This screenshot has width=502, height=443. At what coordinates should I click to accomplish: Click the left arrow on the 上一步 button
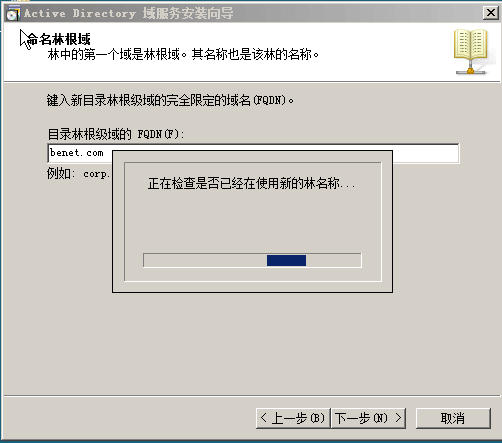coord(264,418)
